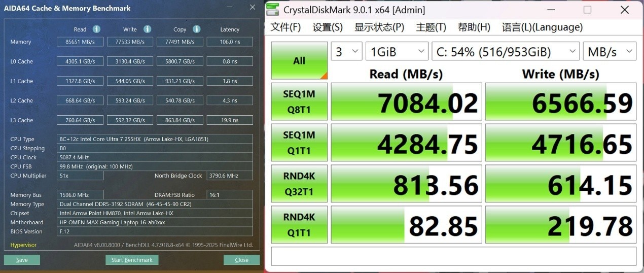Viewport: 644px width, 273px height.
Task: Click the All benchmark button
Action: (299, 60)
